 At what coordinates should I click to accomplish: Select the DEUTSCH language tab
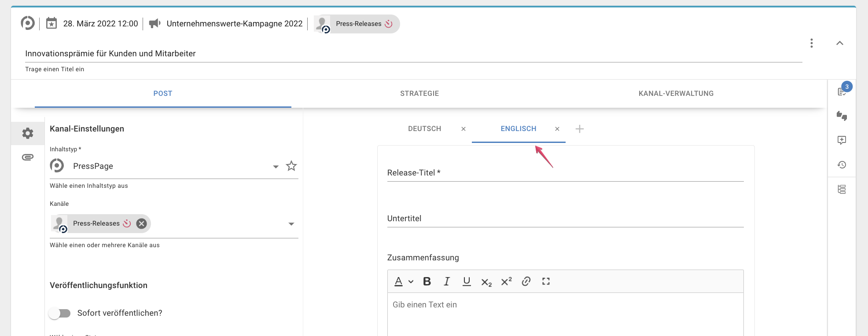click(x=424, y=129)
